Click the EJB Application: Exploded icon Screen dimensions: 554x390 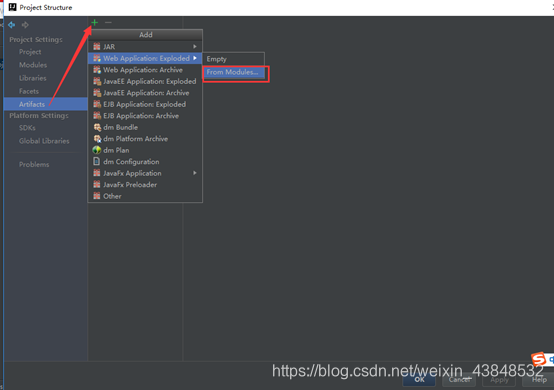pos(97,104)
